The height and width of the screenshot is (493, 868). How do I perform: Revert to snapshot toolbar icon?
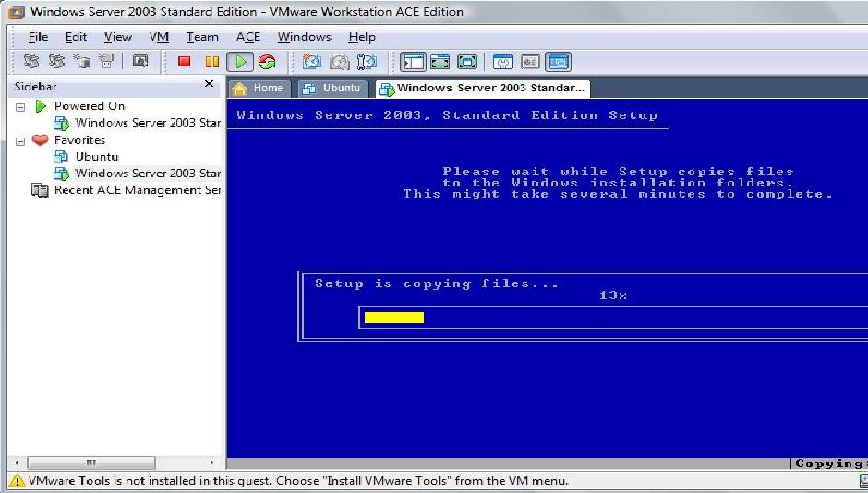339,62
